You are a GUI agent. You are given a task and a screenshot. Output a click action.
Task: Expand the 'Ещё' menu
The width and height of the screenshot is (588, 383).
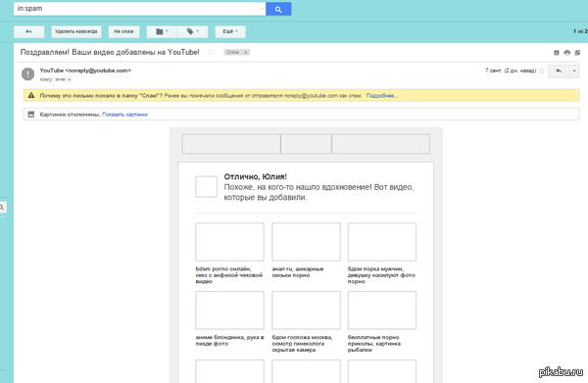pos(230,32)
